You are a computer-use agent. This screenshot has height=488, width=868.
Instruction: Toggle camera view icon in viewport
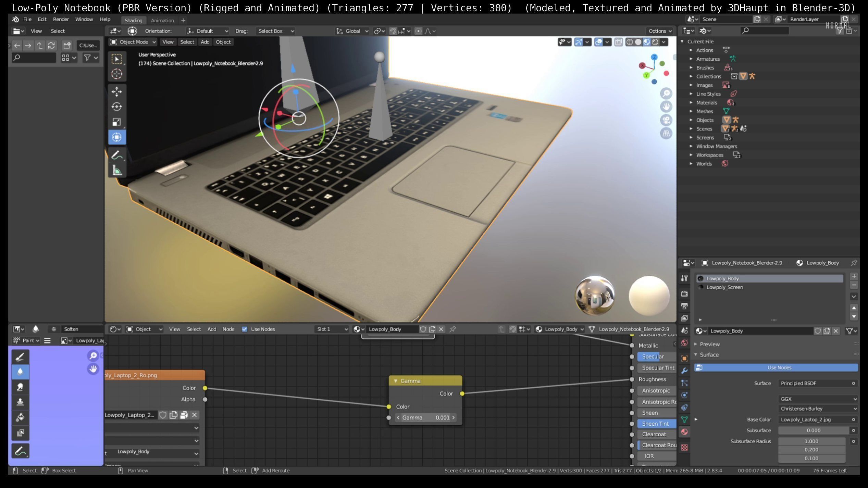click(x=666, y=120)
